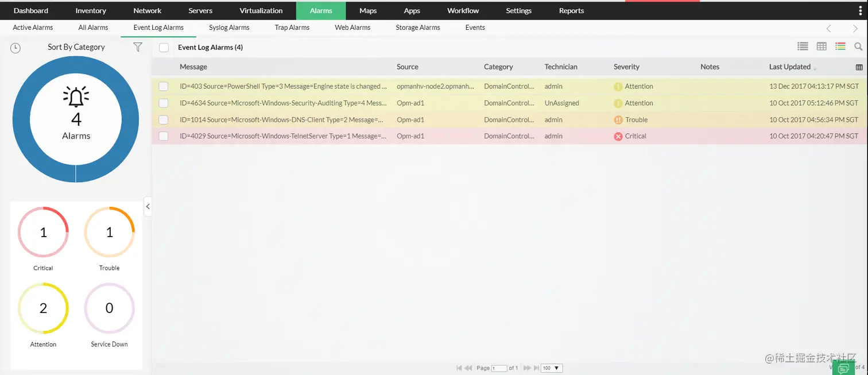
Task: Switch to list view of alarms
Action: pyautogui.click(x=802, y=47)
